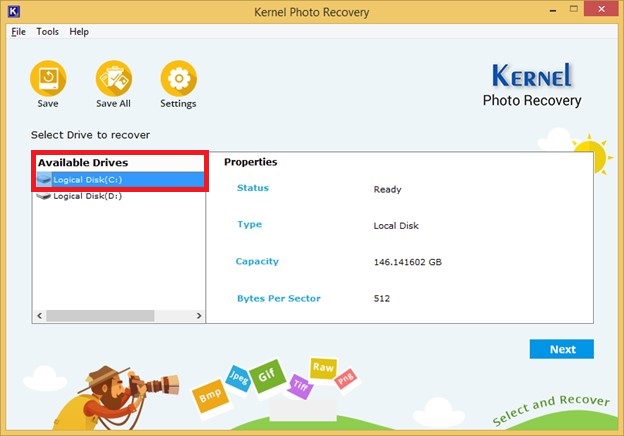
Task: Click the Kernel app icon in title bar
Action: [x=14, y=11]
